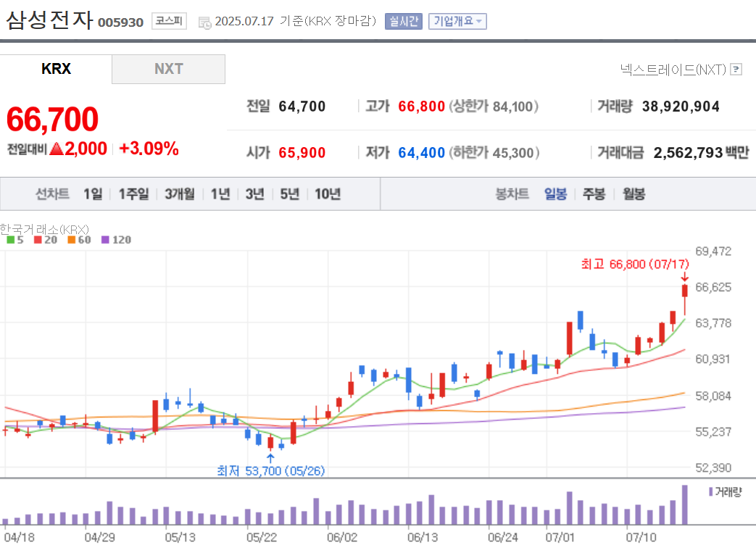Click the purple 거래량 legend marker

coord(710,491)
